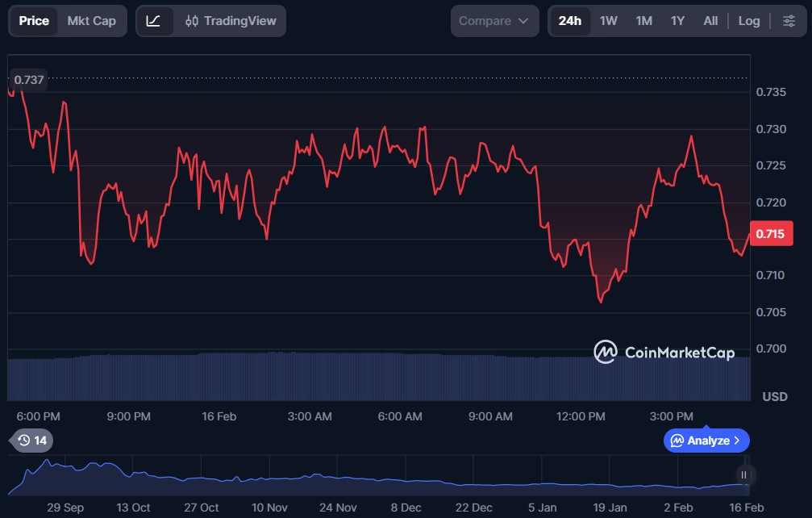Click the 0.737 opening price label
Viewport: 812px width, 518px height.
[x=29, y=80]
